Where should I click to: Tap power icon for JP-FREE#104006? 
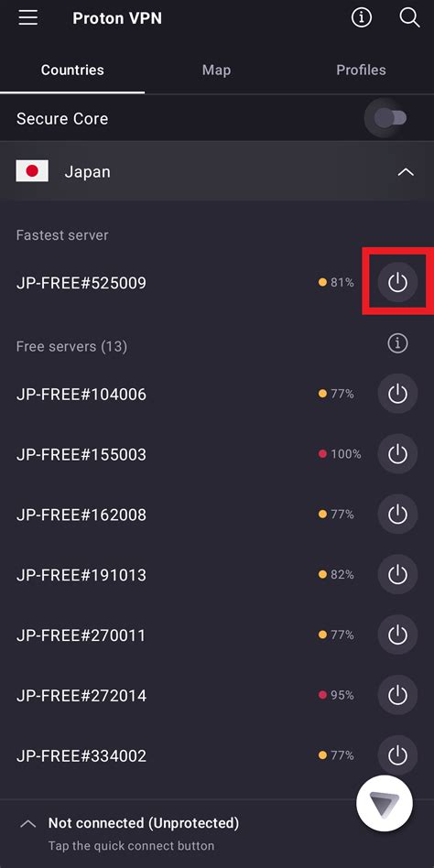click(x=396, y=394)
